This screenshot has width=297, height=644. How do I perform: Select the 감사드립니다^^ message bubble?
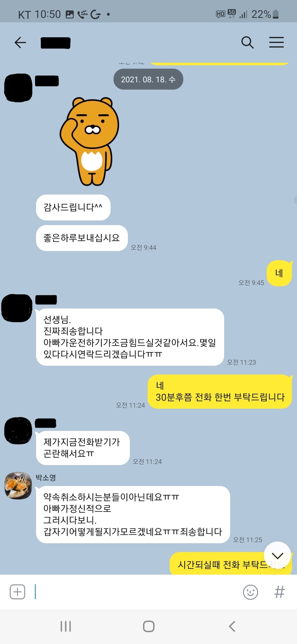73,208
